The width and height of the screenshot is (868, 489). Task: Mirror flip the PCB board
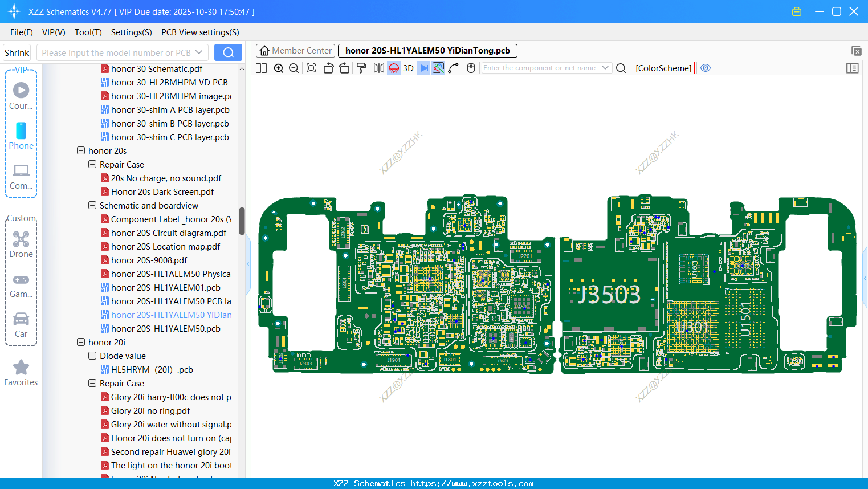[x=379, y=68]
